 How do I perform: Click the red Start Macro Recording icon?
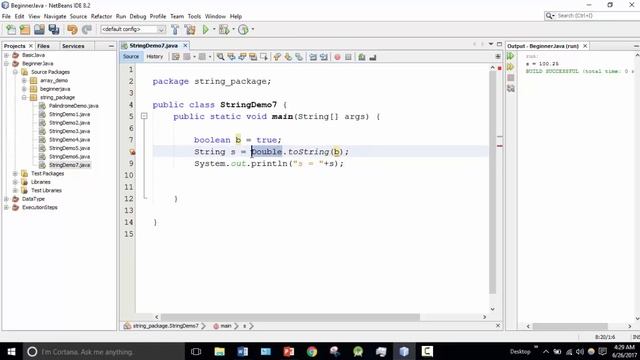pyautogui.click(x=337, y=57)
